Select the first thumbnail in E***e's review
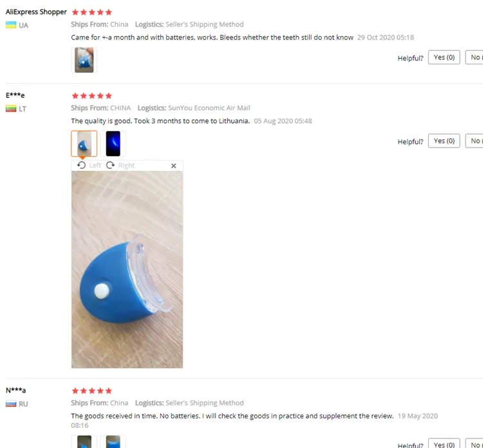Image resolution: width=483 pixels, height=448 pixels. [x=84, y=144]
